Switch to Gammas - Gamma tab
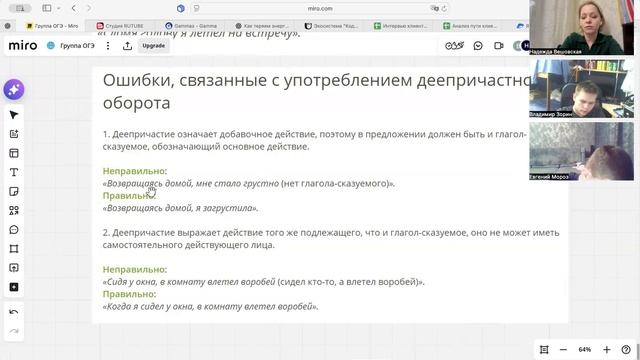The width and height of the screenshot is (640, 360). pyautogui.click(x=191, y=26)
